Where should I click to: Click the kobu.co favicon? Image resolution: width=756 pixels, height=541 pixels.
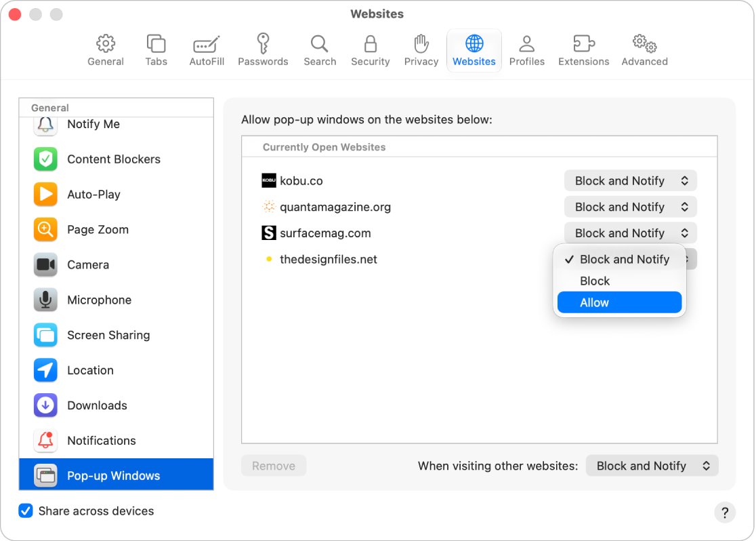[268, 180]
